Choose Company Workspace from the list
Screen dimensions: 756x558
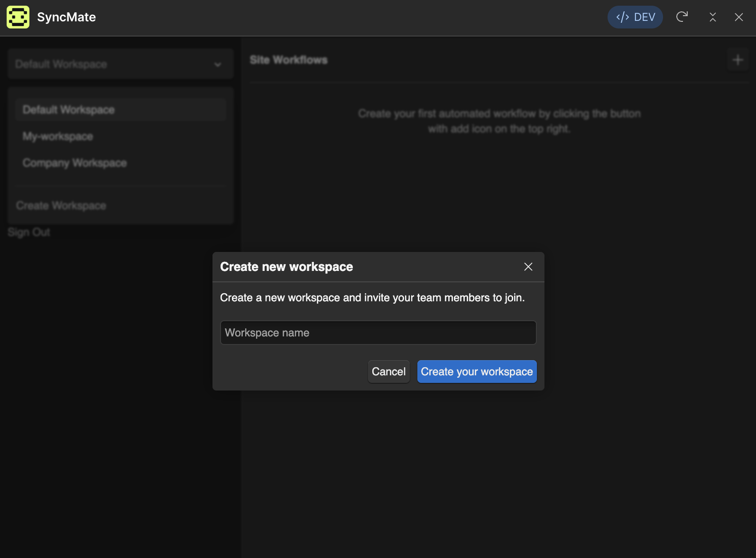click(74, 163)
